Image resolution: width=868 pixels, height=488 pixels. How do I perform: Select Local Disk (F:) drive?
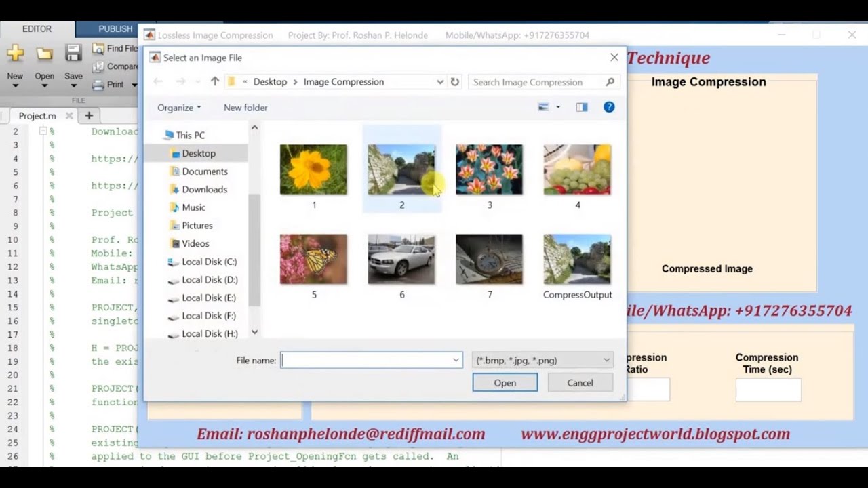point(209,315)
